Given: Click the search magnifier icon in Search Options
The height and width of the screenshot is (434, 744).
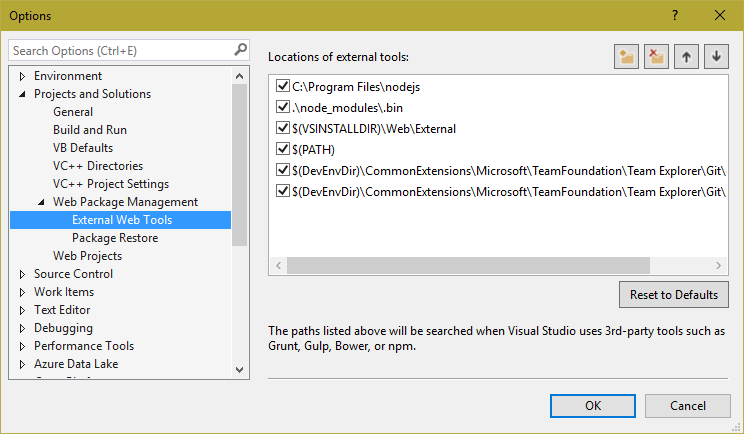Looking at the screenshot, I should click(x=240, y=49).
